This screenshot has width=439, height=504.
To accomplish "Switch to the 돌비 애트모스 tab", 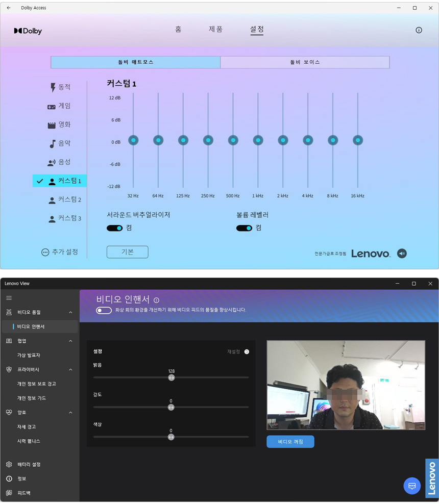I will coord(135,62).
